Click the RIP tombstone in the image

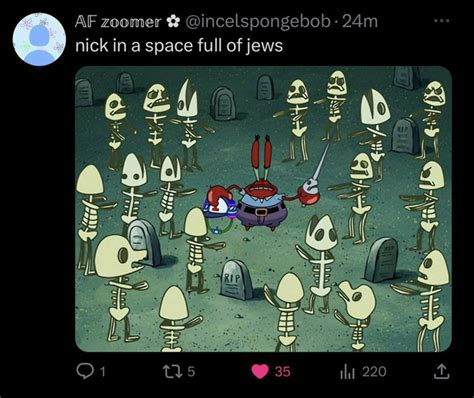(236, 280)
